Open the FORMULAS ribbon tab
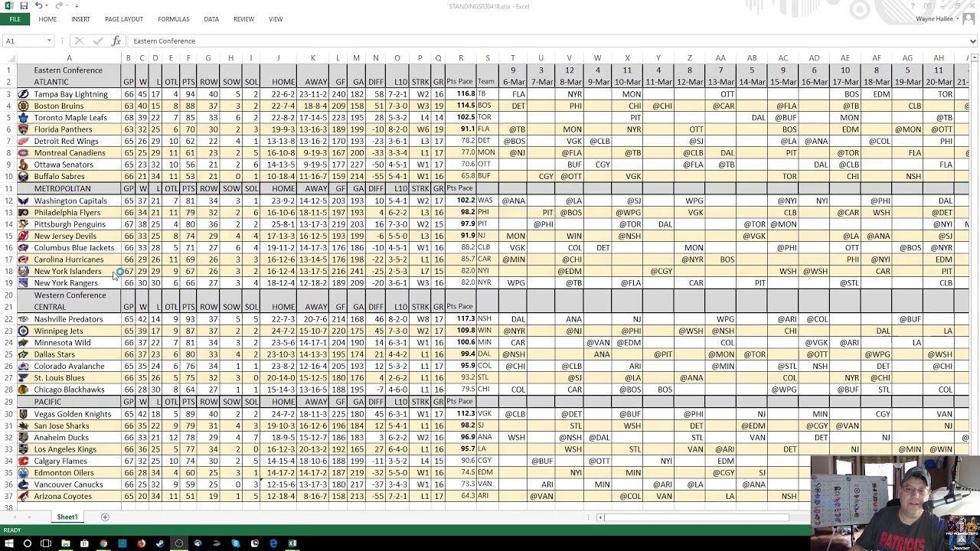The image size is (980, 551). (174, 19)
